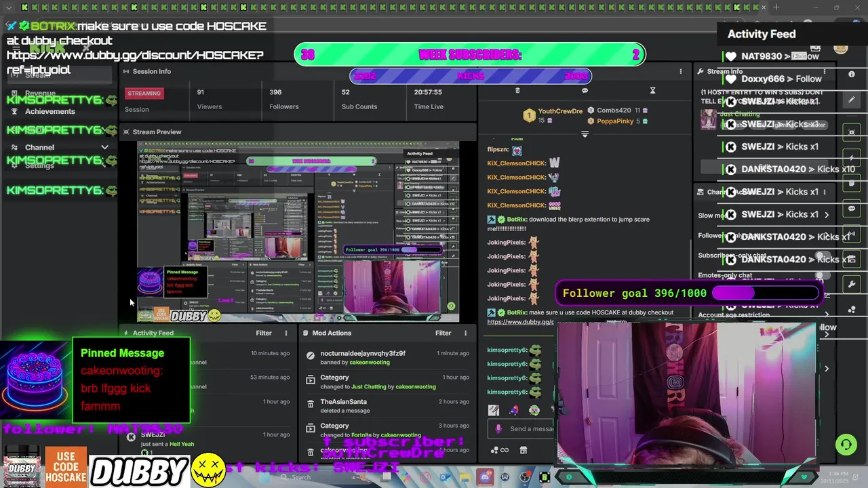Click the broadcast signal icon in right sidebar
The width and height of the screenshot is (868, 488).
coord(852,234)
